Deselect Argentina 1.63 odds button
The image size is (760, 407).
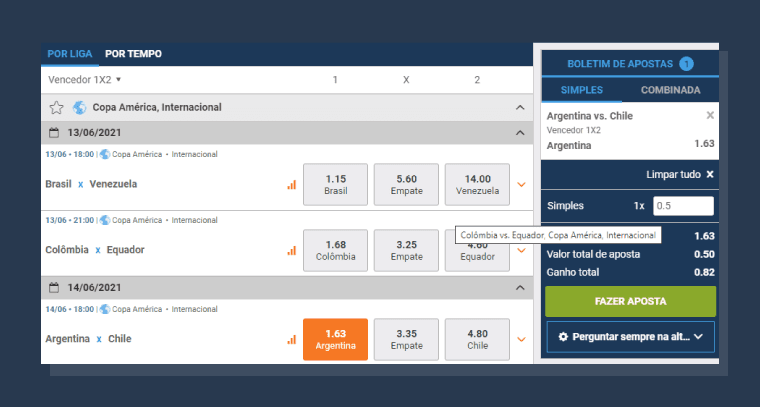click(335, 340)
